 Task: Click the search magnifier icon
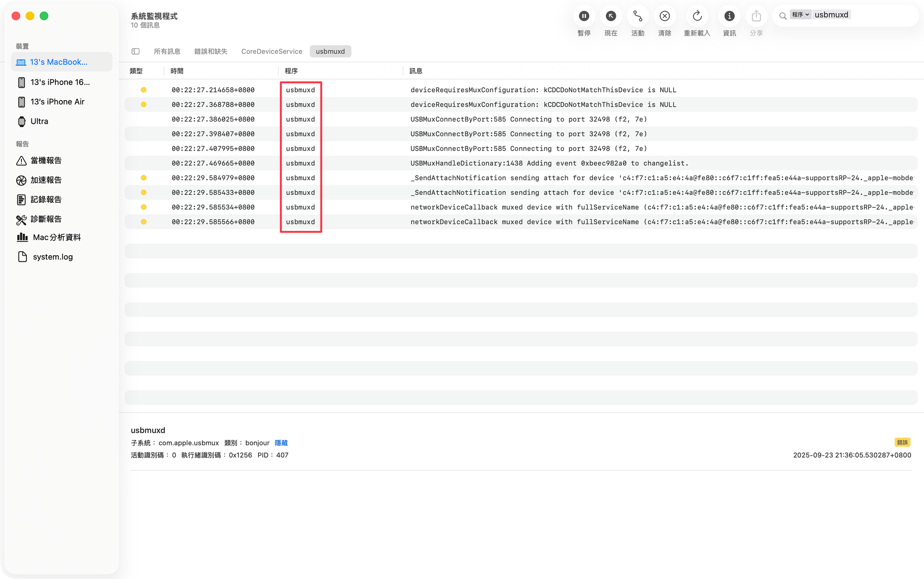click(x=783, y=16)
